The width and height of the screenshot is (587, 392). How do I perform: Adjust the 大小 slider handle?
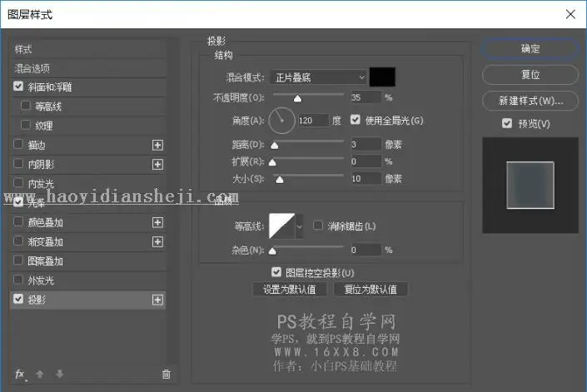(x=279, y=180)
